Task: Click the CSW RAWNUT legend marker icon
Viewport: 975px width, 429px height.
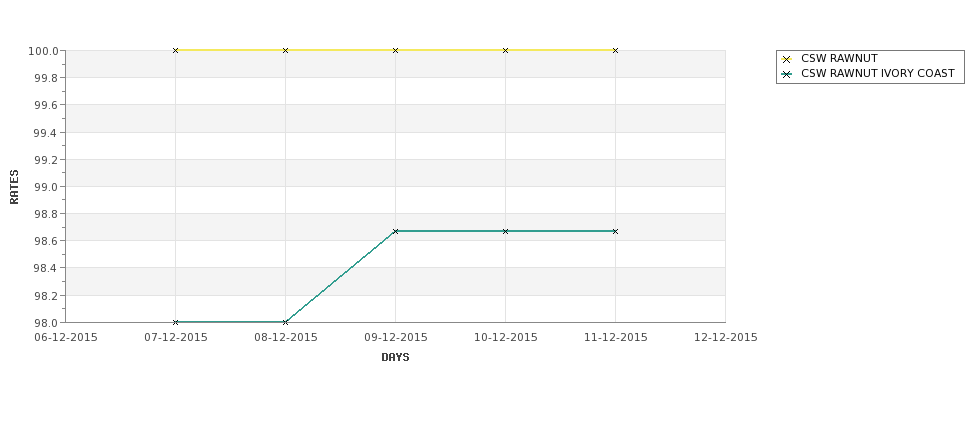Action: [787, 59]
